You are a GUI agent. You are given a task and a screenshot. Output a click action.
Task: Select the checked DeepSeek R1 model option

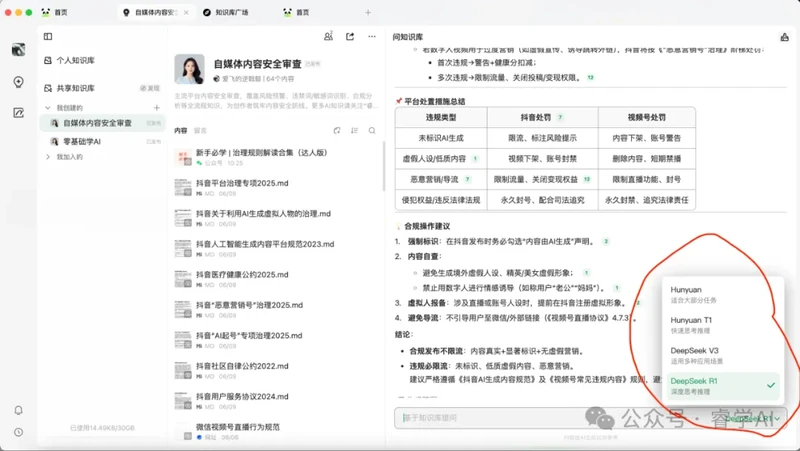(x=722, y=386)
